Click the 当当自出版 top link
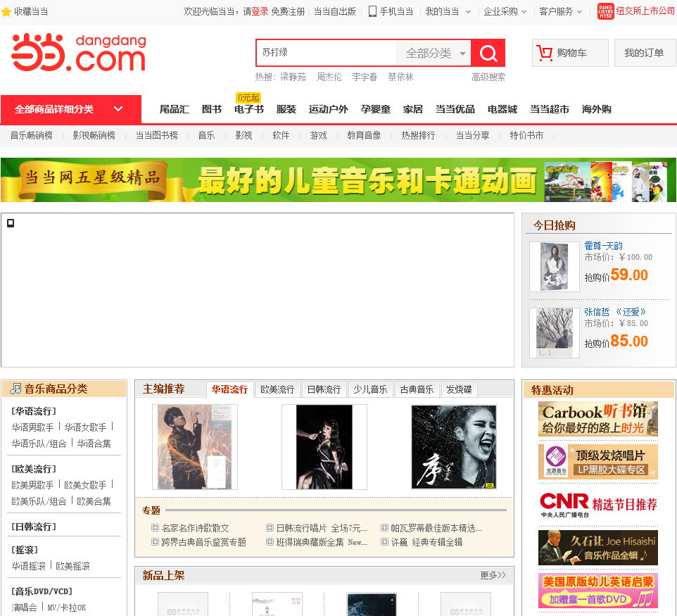This screenshot has height=616, width=677. [x=334, y=12]
